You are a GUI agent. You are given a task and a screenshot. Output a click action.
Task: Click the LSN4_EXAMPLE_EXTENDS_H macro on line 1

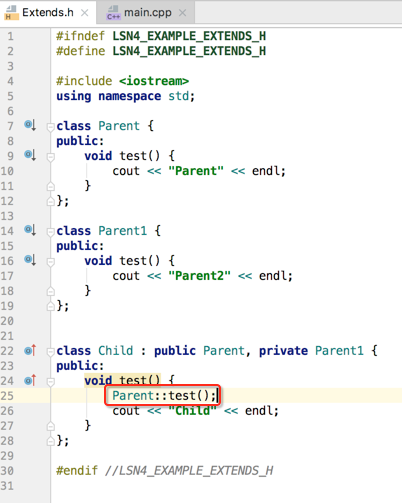click(x=189, y=36)
